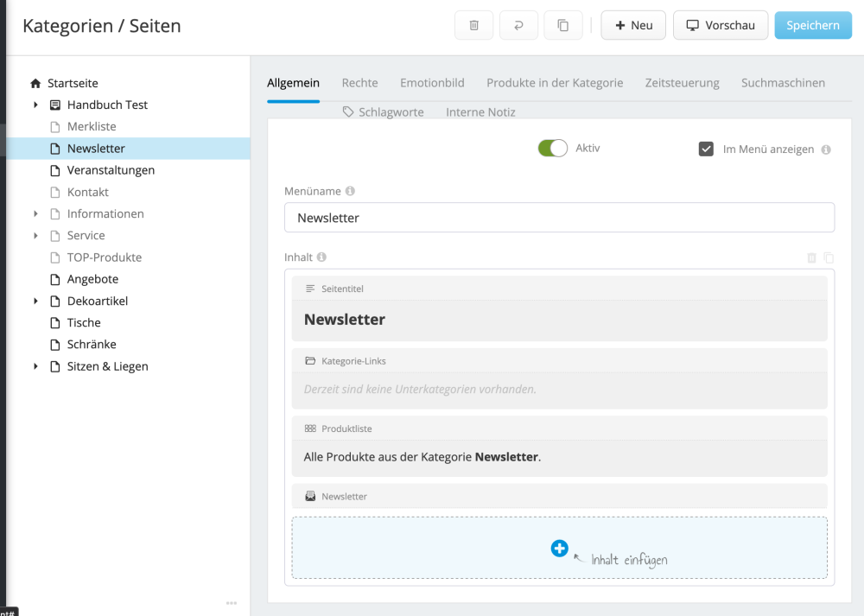
Task: Switch to the Rechte tab
Action: [x=359, y=83]
